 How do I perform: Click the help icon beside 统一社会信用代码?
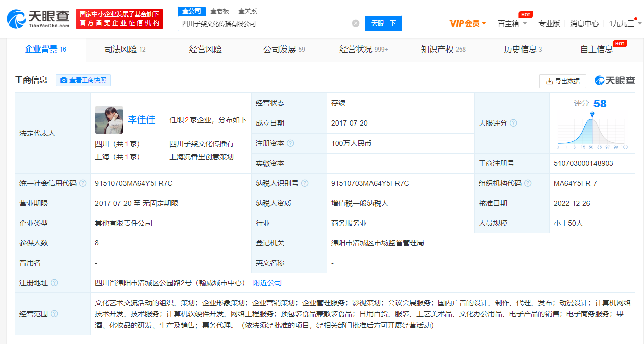click(x=83, y=183)
